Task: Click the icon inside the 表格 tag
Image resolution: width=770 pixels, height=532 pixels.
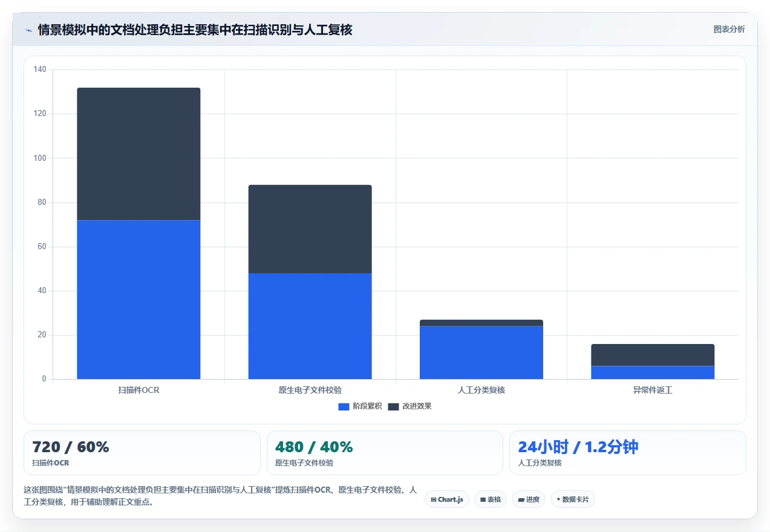Action: coord(483,500)
